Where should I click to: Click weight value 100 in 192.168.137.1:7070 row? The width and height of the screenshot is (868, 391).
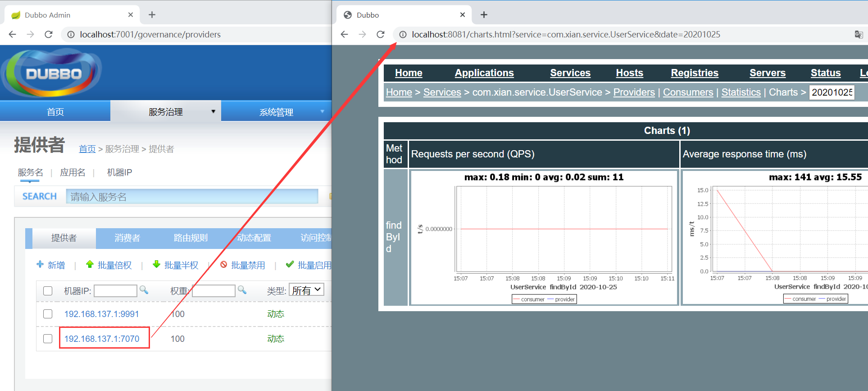tap(177, 339)
